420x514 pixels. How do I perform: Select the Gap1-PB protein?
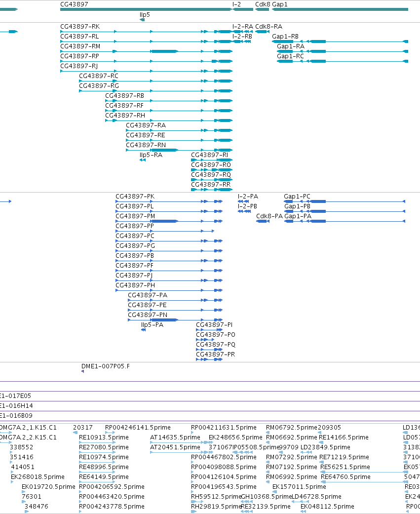pyautogui.click(x=344, y=211)
